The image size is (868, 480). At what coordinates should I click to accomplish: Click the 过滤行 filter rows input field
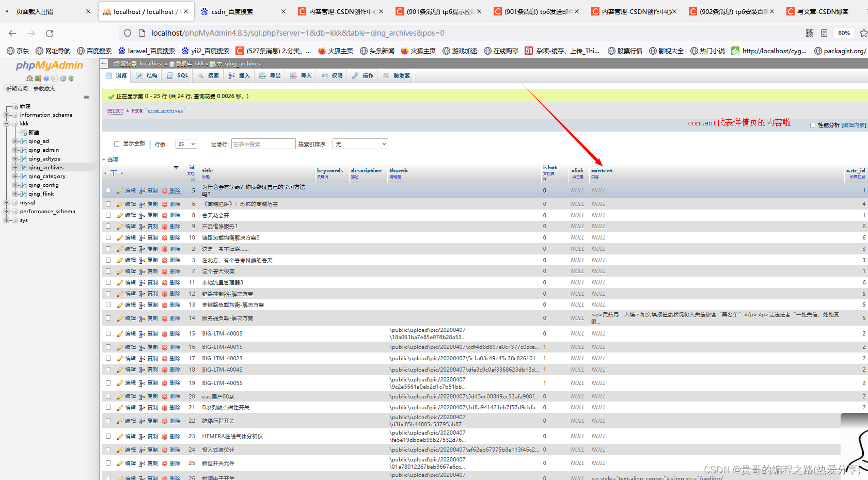pyautogui.click(x=263, y=144)
